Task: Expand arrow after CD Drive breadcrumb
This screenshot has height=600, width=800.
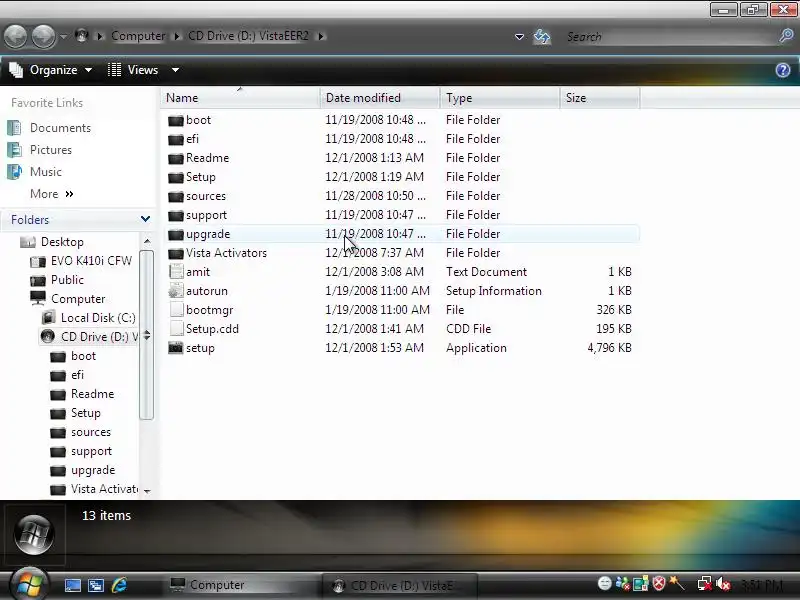Action: [x=321, y=36]
